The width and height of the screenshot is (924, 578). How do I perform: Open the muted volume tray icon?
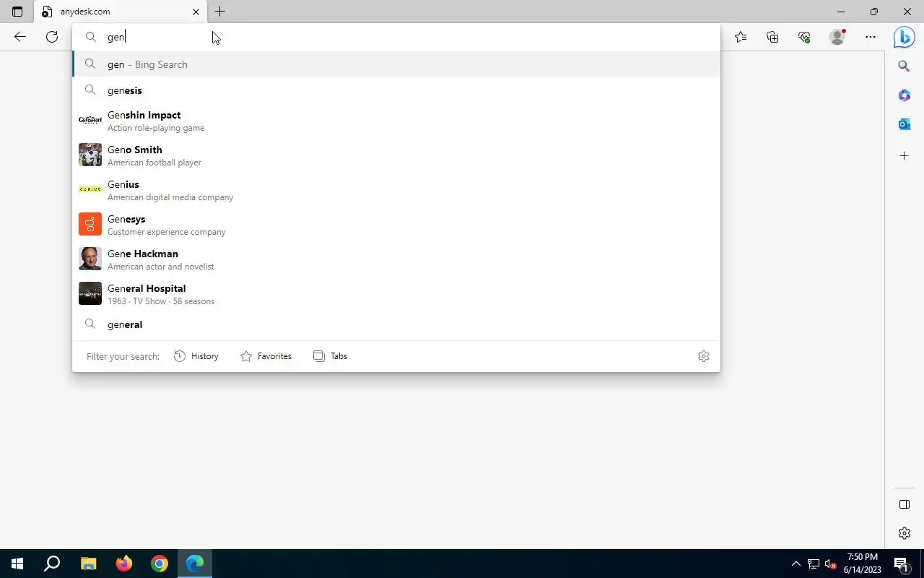click(831, 564)
